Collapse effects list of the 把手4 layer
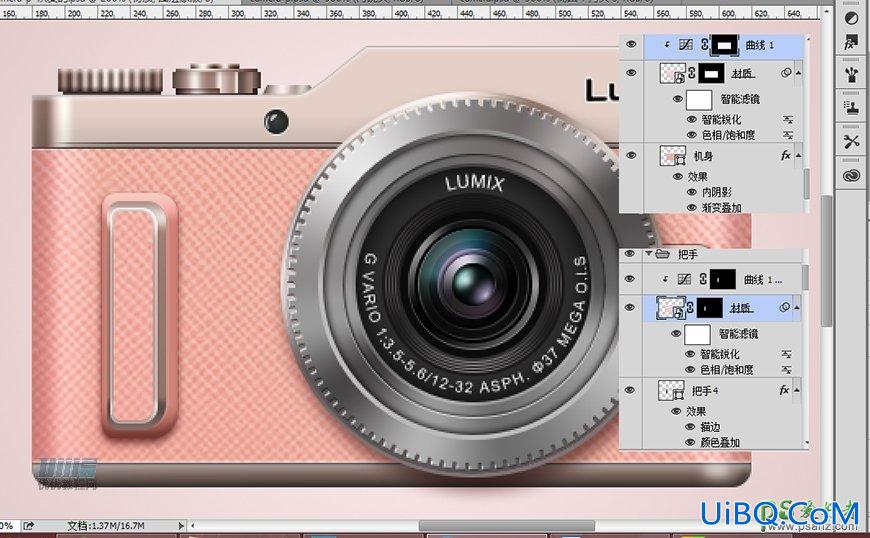 pyautogui.click(x=797, y=390)
